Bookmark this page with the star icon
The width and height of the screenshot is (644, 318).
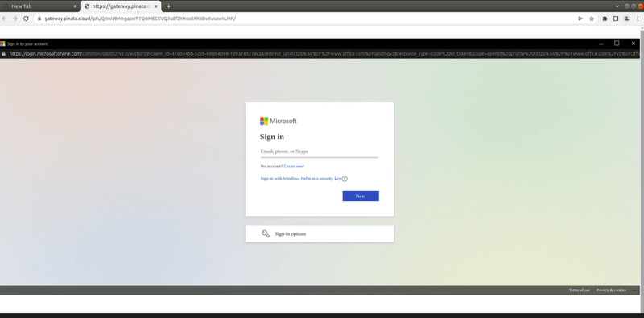click(592, 19)
